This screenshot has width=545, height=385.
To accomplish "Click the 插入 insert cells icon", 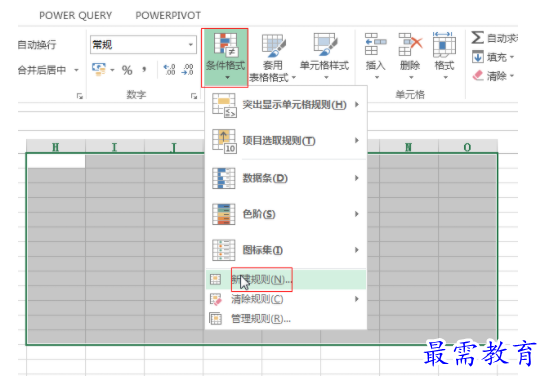I will coord(375,44).
